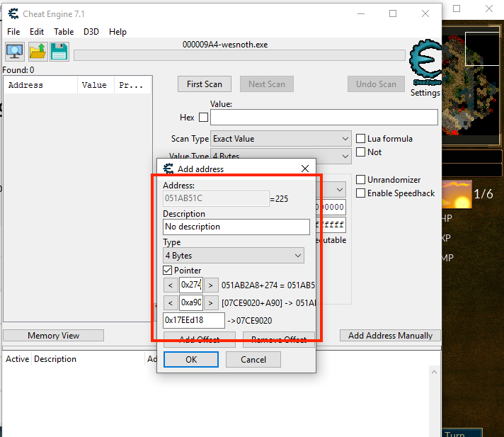Open the process list computer icon
The width and height of the screenshot is (504, 437).
[15, 52]
